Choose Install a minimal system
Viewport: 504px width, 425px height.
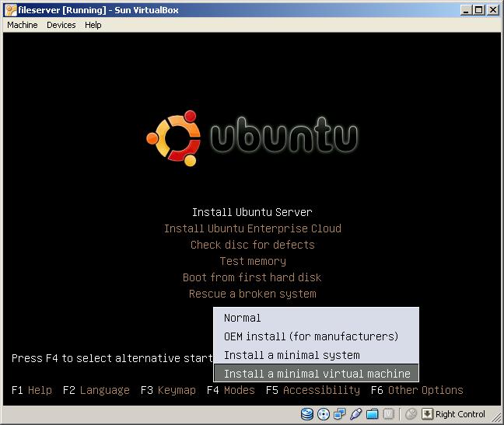pos(317,355)
